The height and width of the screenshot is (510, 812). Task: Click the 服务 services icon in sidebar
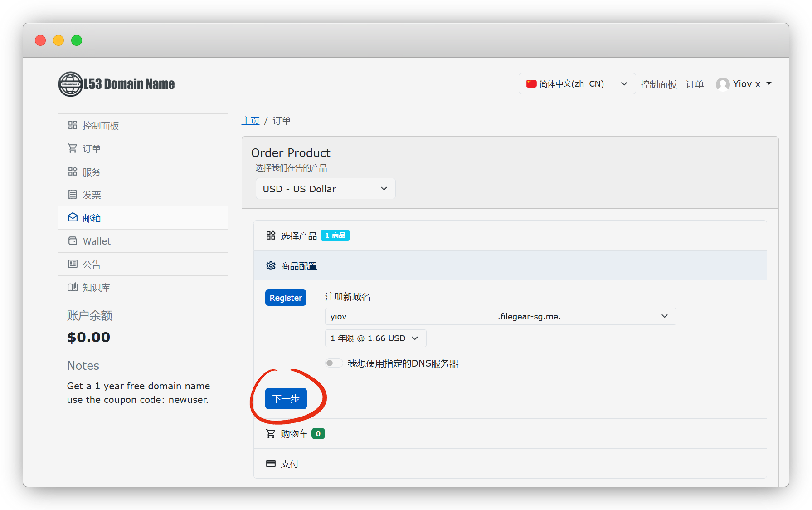(73, 172)
